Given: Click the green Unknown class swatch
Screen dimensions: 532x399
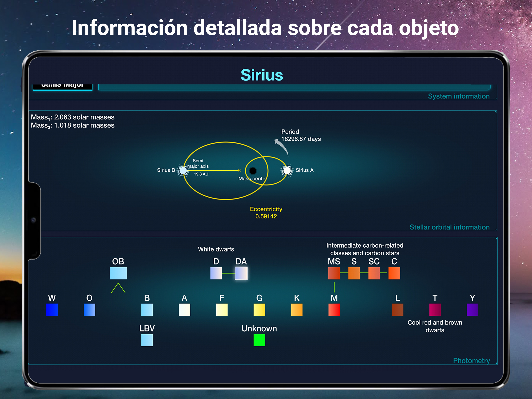Looking at the screenshot, I should [259, 340].
